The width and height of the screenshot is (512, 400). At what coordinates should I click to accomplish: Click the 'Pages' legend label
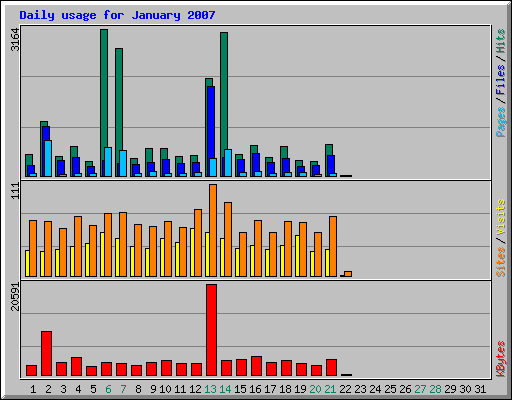[x=500, y=122]
